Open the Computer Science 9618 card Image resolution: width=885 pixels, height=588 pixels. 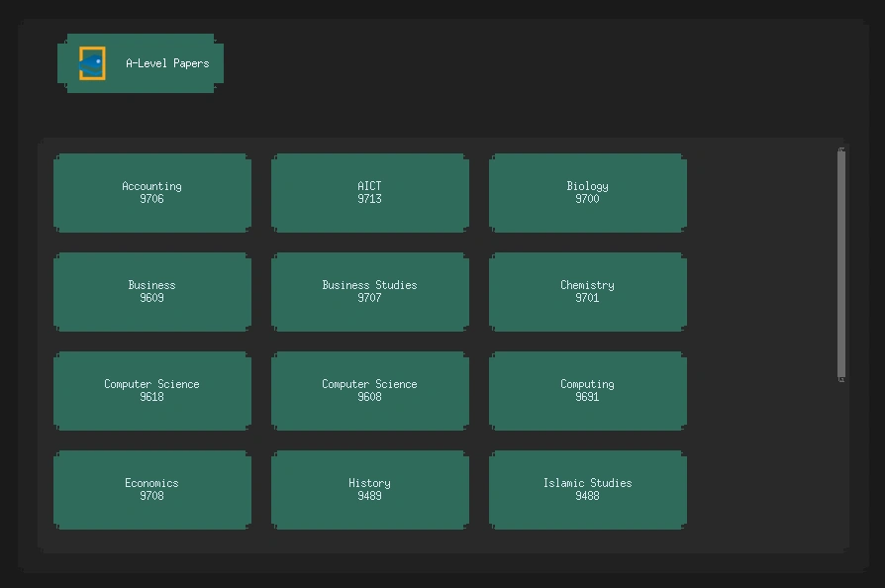point(152,391)
